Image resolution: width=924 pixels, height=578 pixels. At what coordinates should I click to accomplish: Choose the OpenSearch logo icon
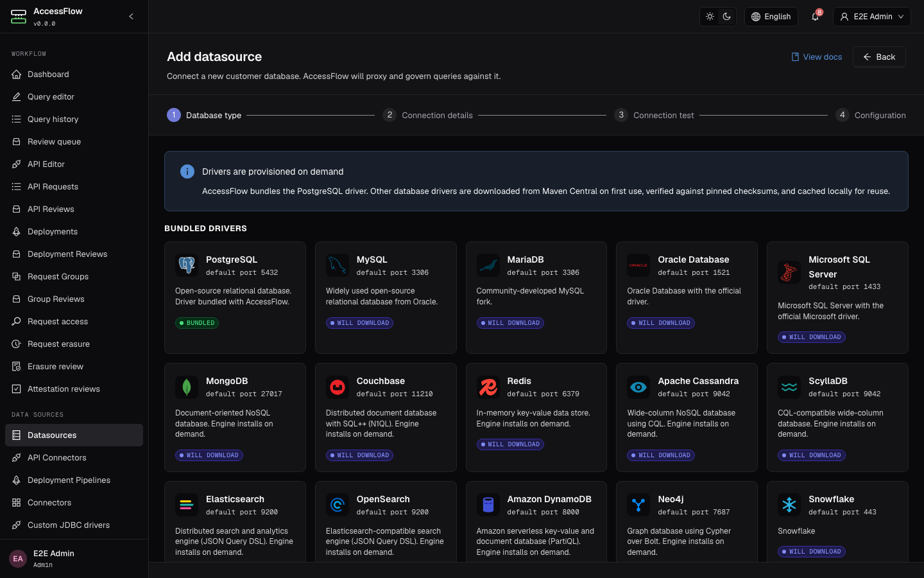point(338,505)
